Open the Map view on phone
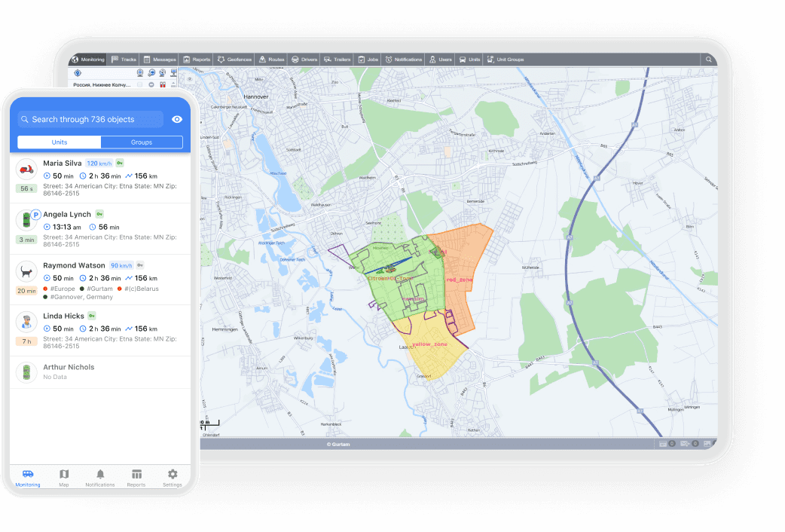 point(64,478)
